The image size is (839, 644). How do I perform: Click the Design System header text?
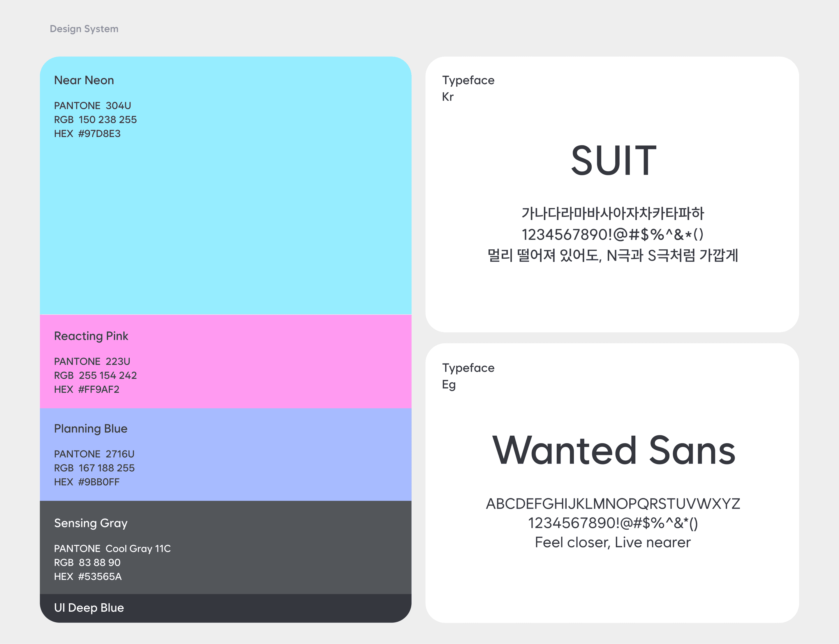coord(84,29)
